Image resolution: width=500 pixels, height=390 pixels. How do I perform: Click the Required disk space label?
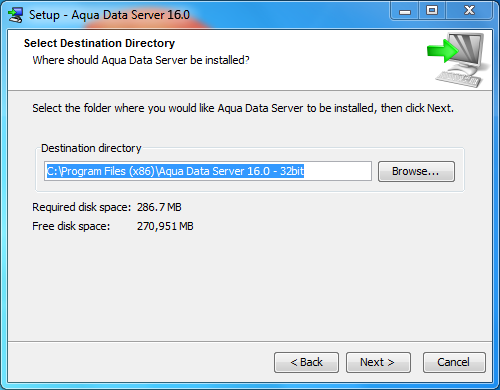(x=82, y=207)
